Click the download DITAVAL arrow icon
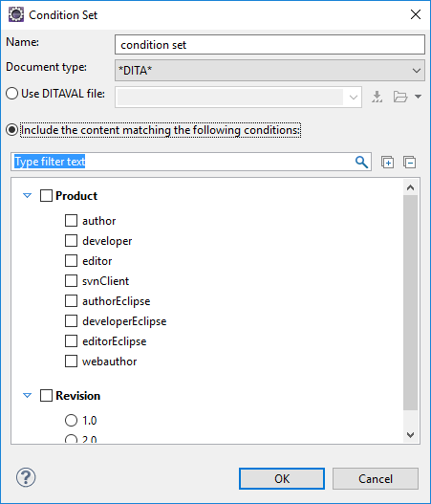Image resolution: width=431 pixels, height=504 pixels. (377, 97)
